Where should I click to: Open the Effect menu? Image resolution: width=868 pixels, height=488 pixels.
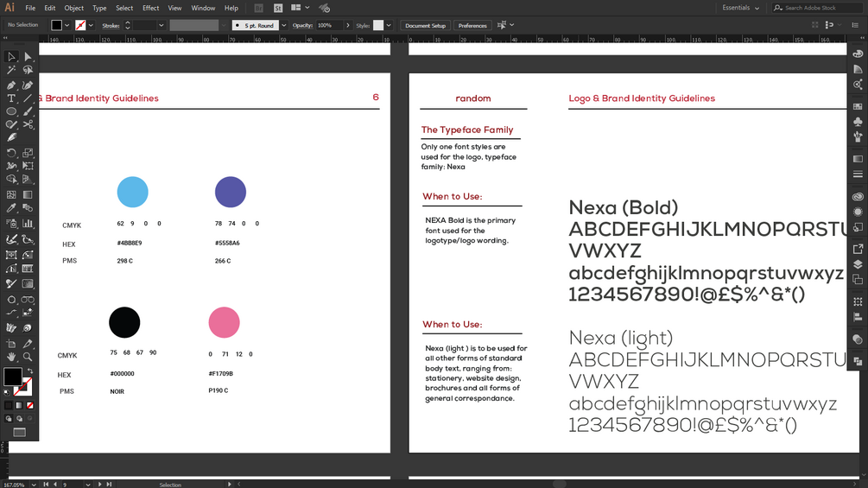click(x=150, y=8)
